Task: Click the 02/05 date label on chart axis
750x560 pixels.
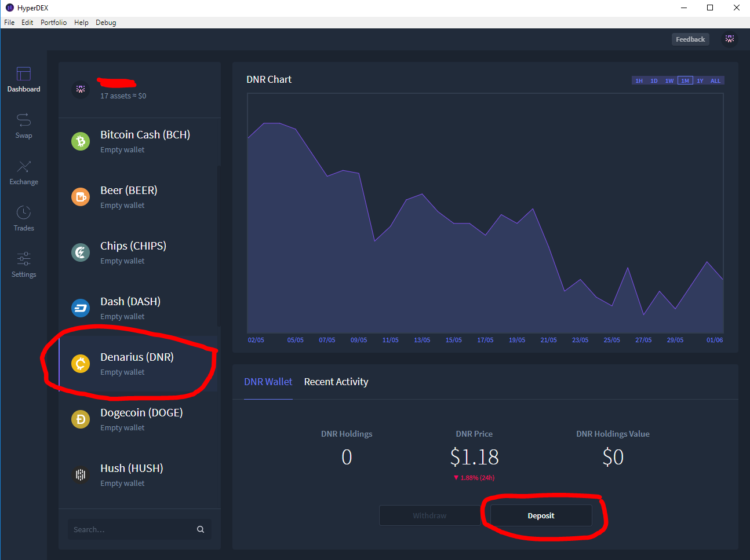Action: click(256, 340)
